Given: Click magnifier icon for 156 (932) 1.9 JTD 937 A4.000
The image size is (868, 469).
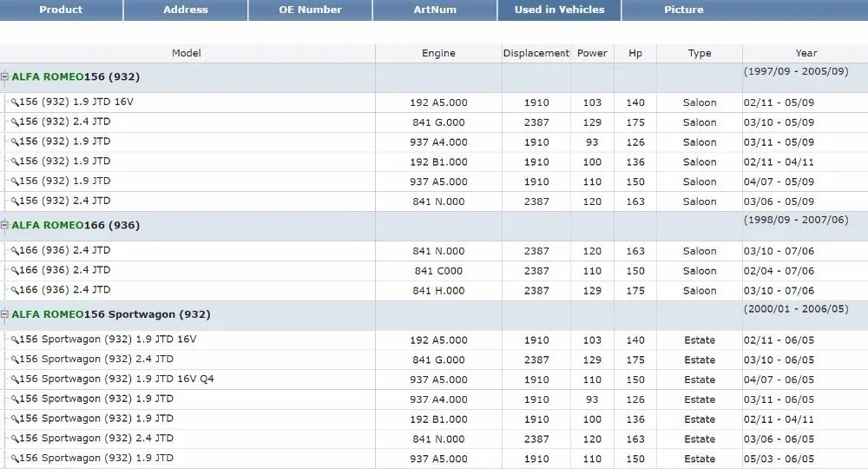Looking at the screenshot, I should [15, 142].
